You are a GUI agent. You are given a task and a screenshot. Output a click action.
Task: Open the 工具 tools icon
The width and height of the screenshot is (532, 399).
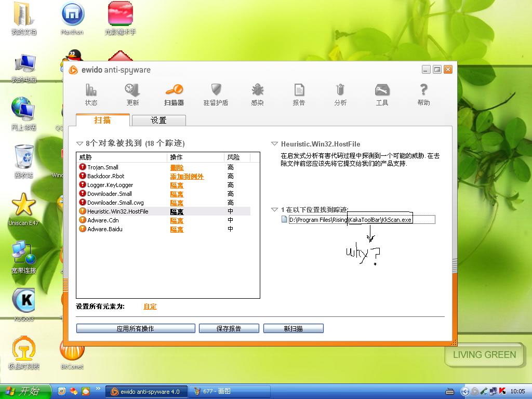[382, 95]
